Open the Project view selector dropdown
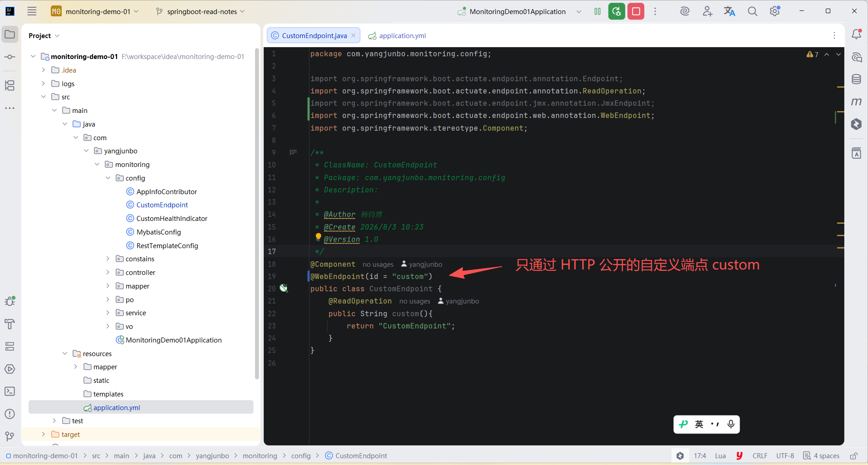This screenshot has width=868, height=465. [x=44, y=36]
